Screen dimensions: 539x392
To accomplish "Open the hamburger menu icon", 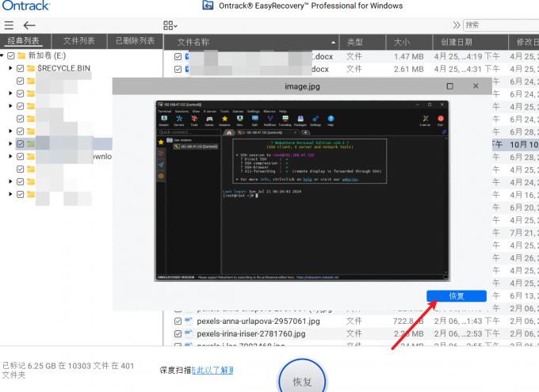I will [x=9, y=25].
